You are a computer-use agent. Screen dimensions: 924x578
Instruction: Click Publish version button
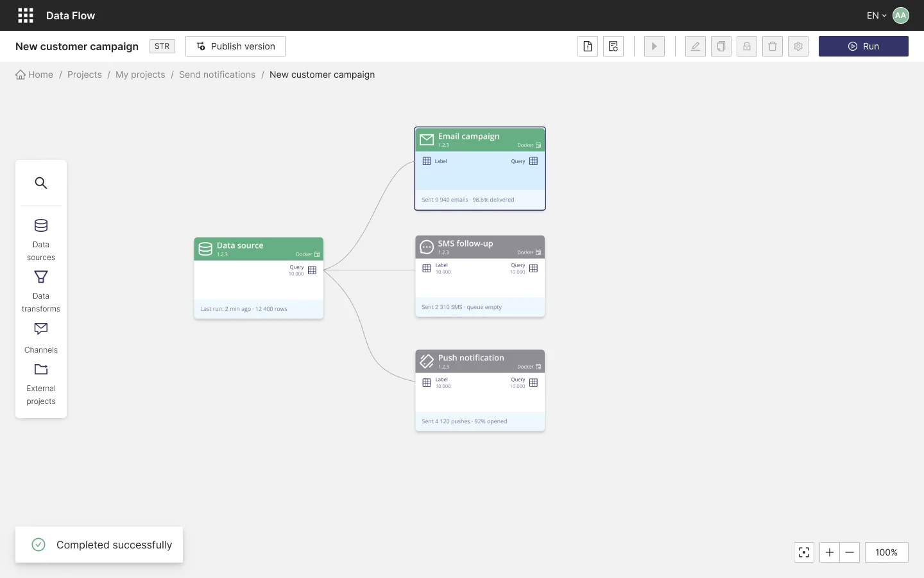(235, 46)
